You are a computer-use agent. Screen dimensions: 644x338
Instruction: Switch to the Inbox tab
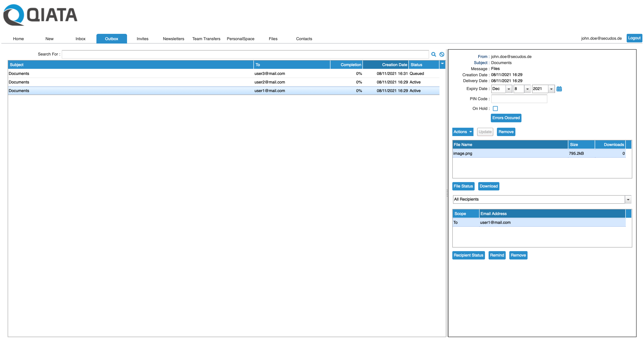coord(80,39)
